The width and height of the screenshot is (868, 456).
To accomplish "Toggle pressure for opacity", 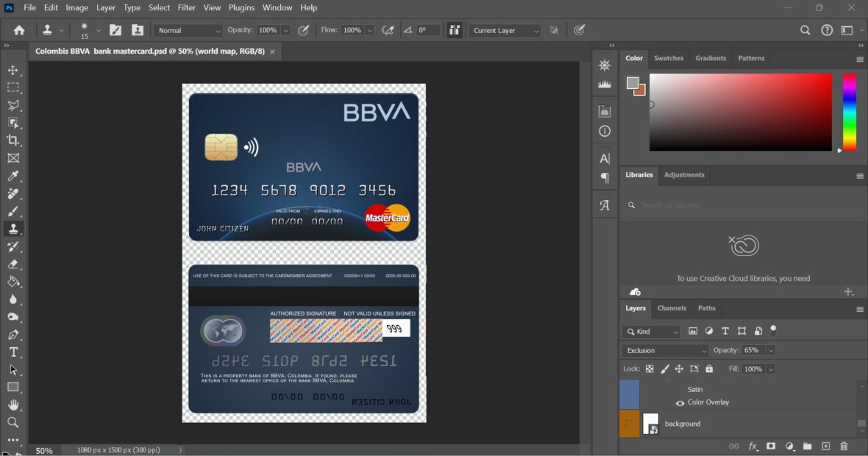I will 303,30.
